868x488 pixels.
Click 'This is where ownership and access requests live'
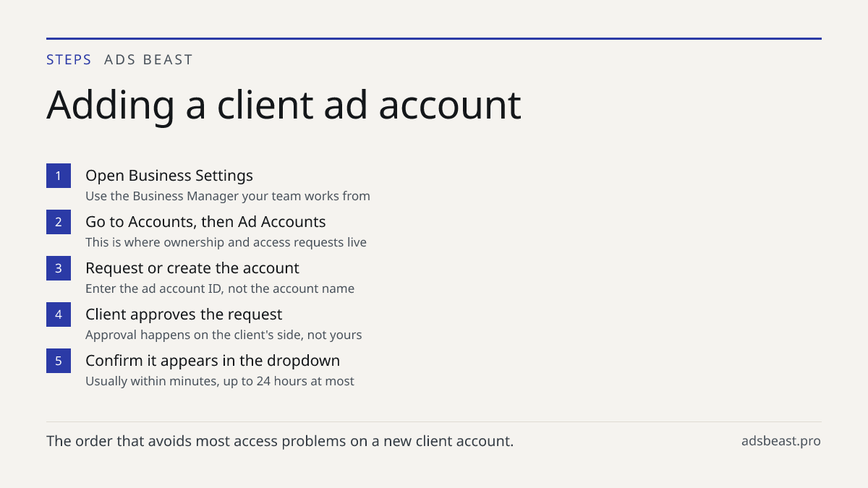[x=226, y=242]
